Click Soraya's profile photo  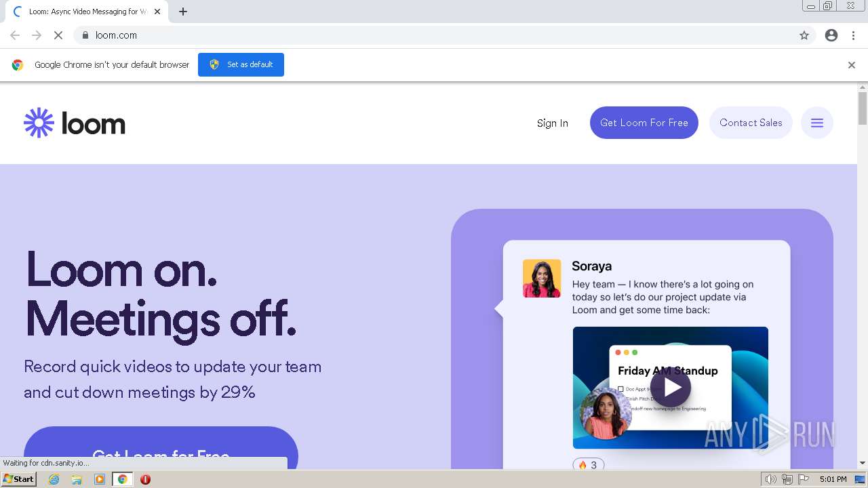pyautogui.click(x=542, y=279)
